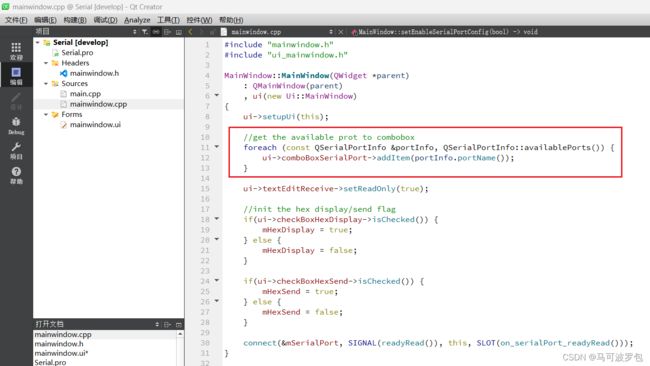Screen dimensions: 650x366
Task: Collapse the Sources folder
Action: point(46,84)
